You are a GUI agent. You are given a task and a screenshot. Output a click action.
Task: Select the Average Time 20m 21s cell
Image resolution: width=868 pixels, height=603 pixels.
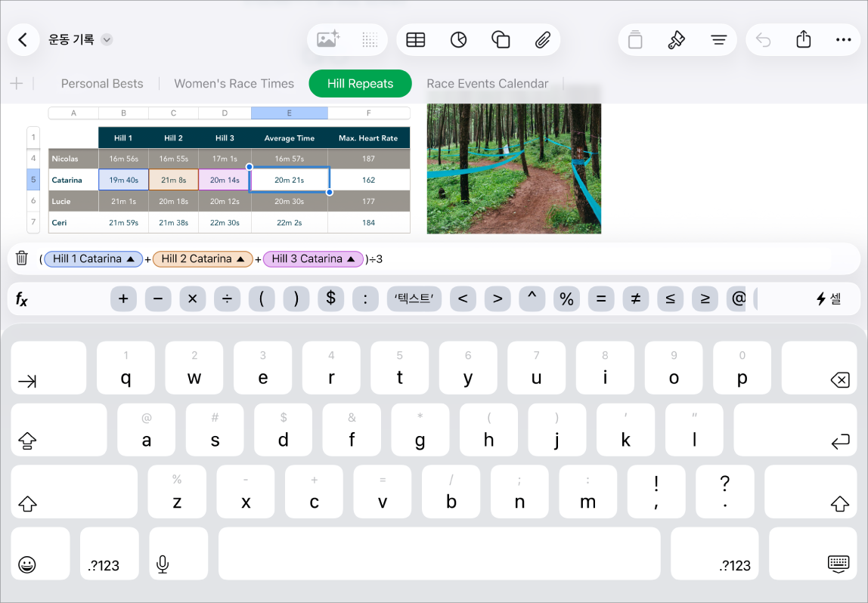290,180
